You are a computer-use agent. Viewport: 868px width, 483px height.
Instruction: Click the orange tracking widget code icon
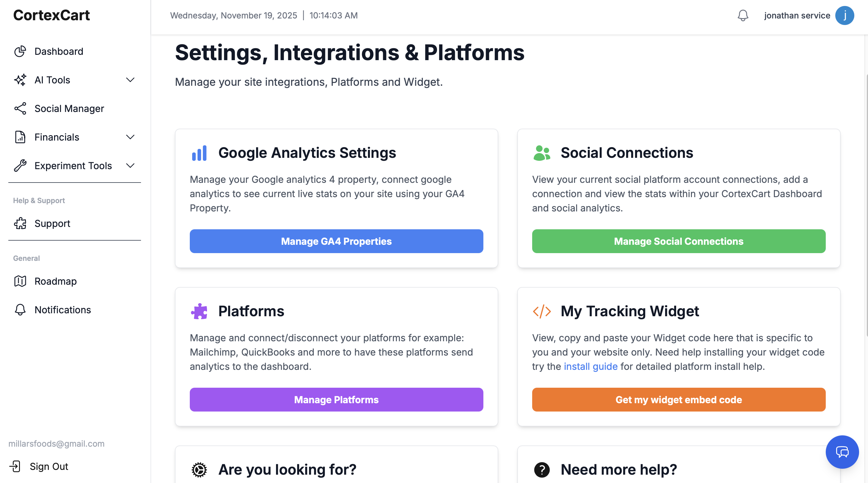point(541,311)
